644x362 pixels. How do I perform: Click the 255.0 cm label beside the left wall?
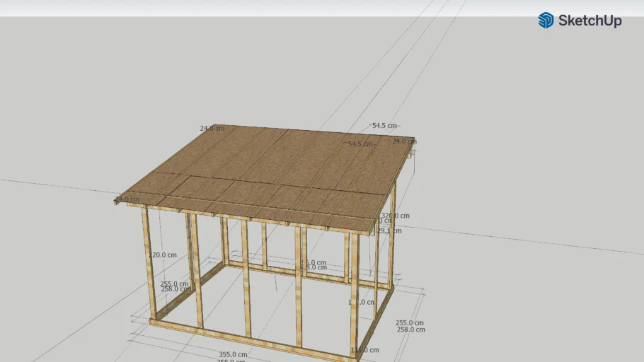click(x=174, y=284)
